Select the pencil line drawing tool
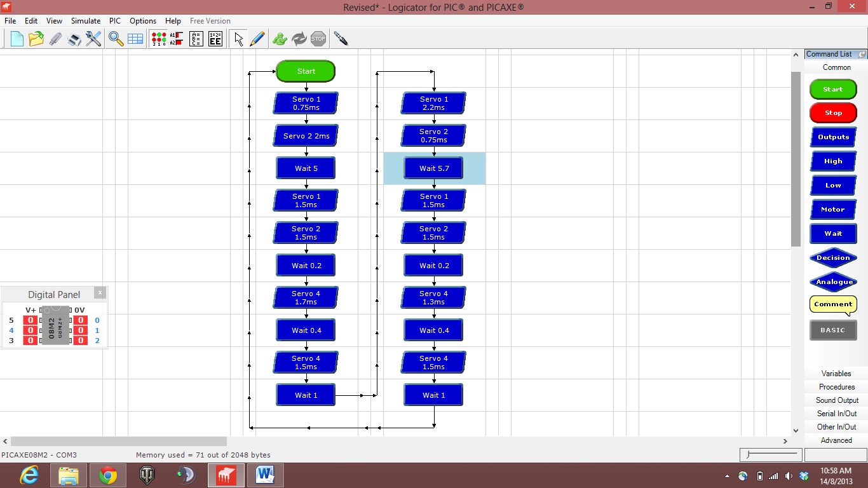 click(x=257, y=39)
